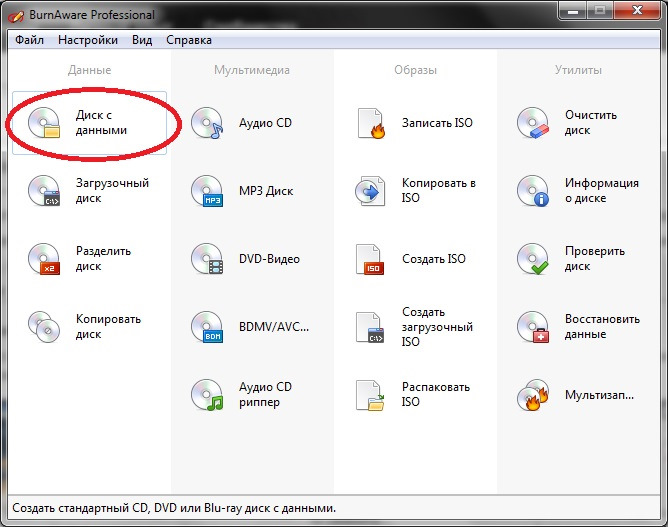Click the BurnAware title bar app icon
This screenshot has width=668, height=527.
(15, 16)
